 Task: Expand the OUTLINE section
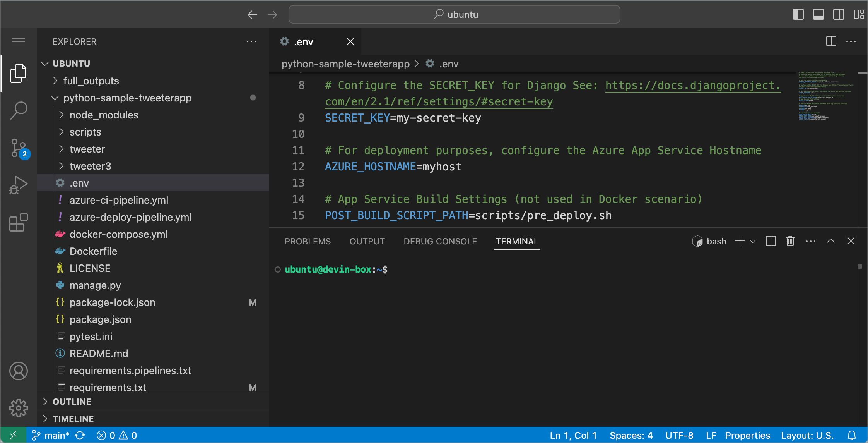(72, 402)
